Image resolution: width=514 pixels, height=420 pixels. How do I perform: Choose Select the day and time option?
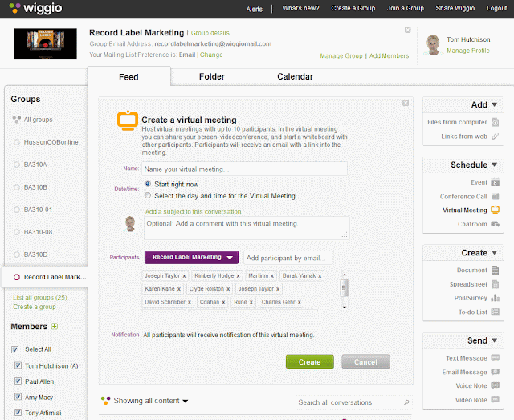click(148, 195)
